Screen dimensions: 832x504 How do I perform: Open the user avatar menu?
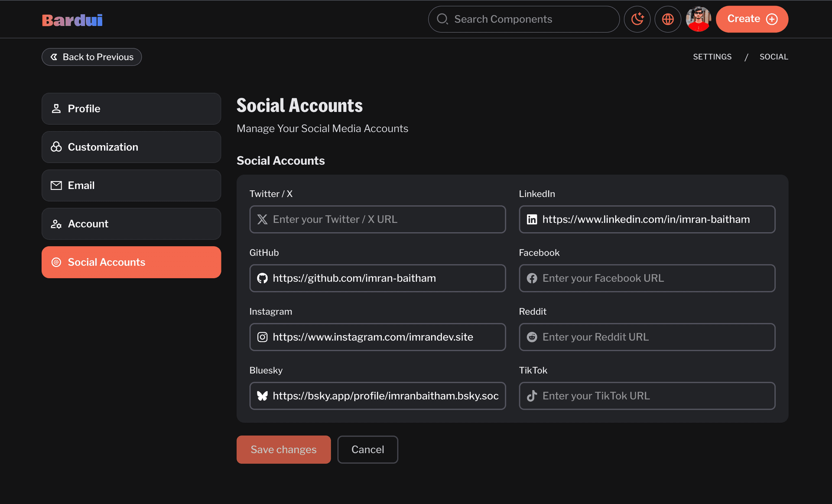tap(698, 19)
